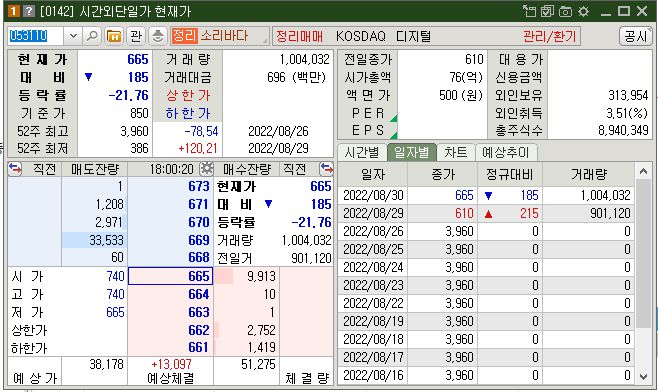Click the red 정리매매 label

click(299, 36)
